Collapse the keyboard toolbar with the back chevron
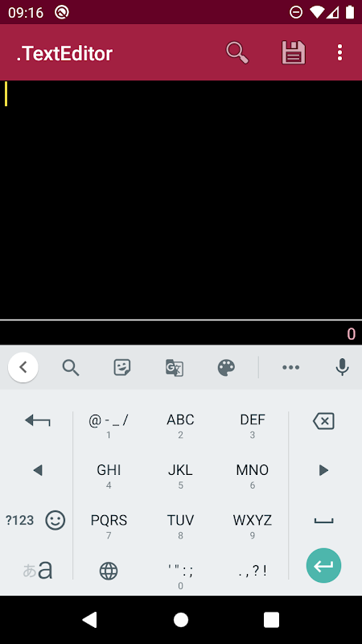 pos(23,367)
